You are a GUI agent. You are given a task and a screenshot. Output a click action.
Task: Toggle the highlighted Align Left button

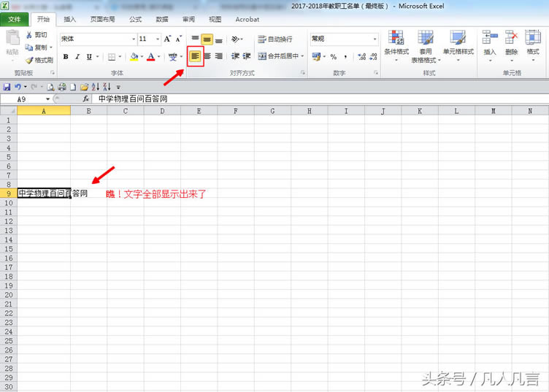(x=195, y=56)
